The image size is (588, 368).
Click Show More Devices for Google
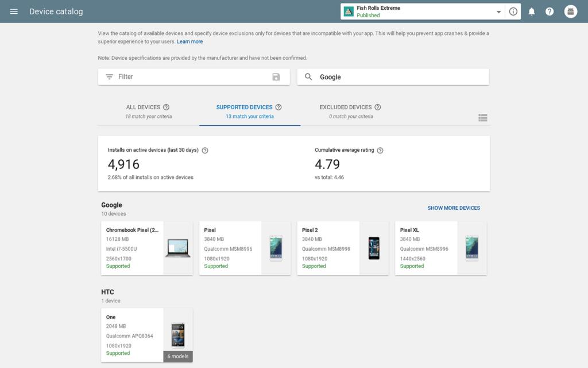click(454, 208)
